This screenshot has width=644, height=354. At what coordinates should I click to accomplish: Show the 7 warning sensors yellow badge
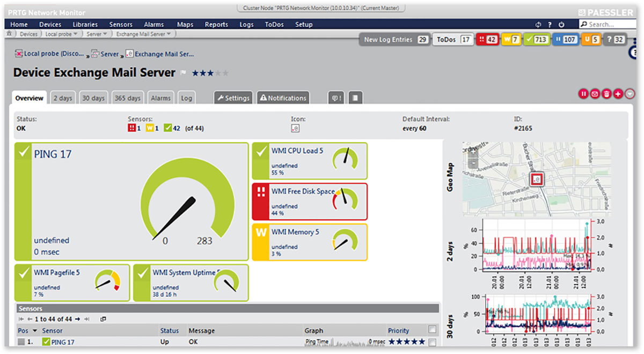tap(511, 40)
